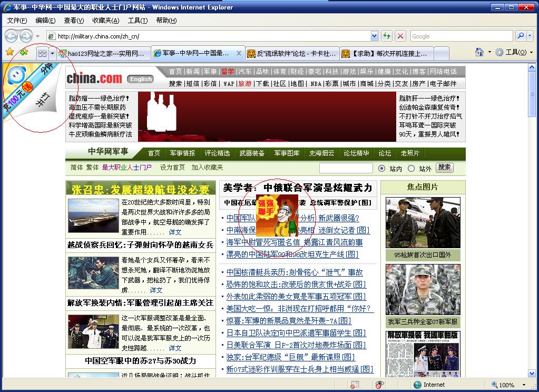
Task: Open 海军中尉冒死写匿名信 article link
Action: click(294, 242)
